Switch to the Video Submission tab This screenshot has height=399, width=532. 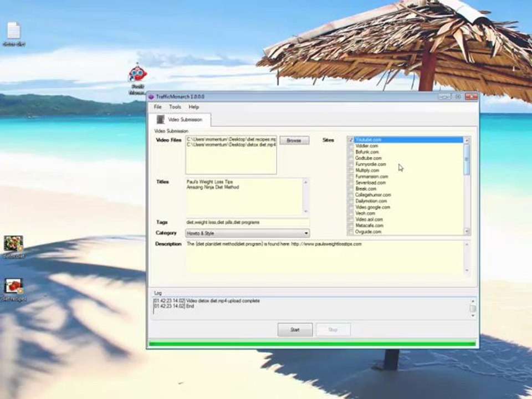(x=180, y=120)
